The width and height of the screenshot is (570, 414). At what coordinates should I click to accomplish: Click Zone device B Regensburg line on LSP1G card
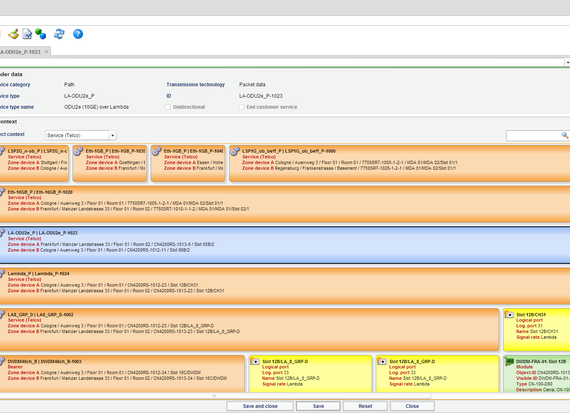click(349, 168)
